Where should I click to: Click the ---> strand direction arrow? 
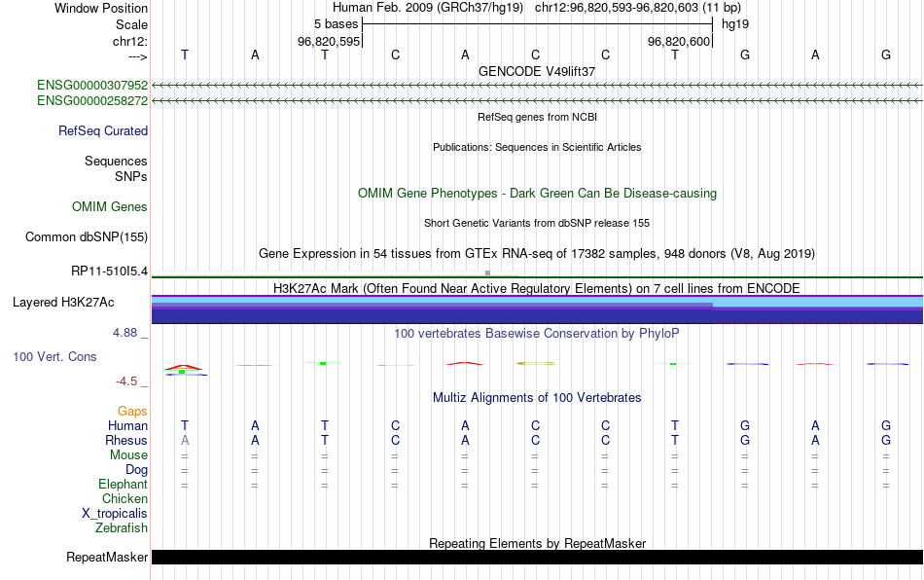pyautogui.click(x=138, y=56)
